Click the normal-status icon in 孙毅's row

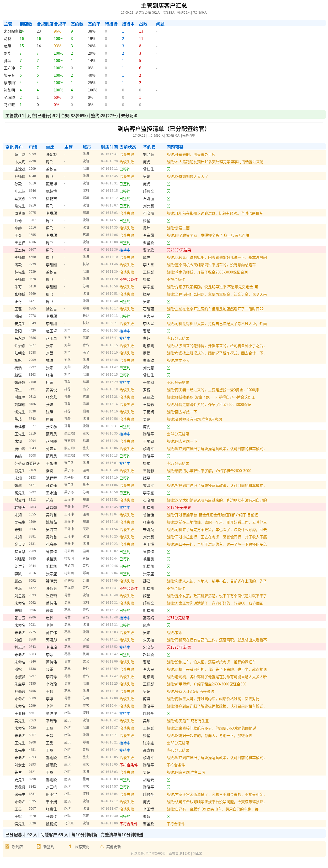(x=168, y=184)
